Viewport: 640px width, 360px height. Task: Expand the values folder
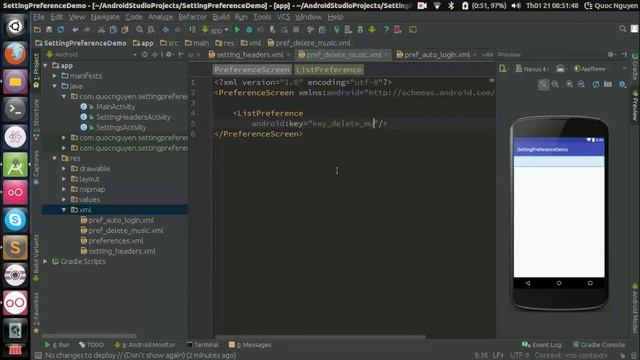point(64,200)
